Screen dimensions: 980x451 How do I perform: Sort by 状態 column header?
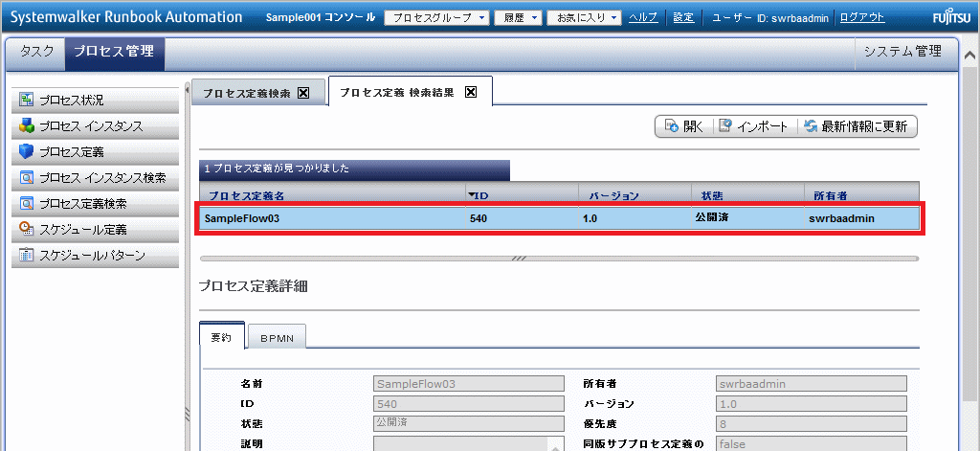pos(748,195)
